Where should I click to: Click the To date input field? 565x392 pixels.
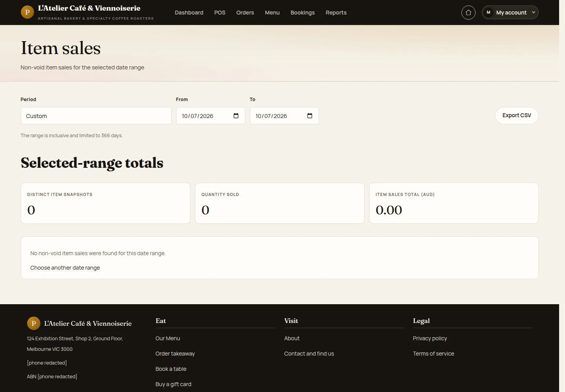point(284,116)
